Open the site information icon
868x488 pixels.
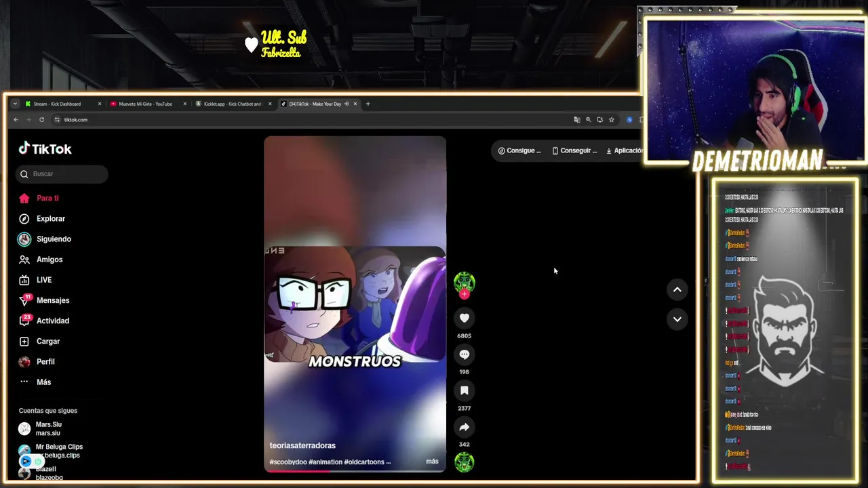pyautogui.click(x=57, y=120)
